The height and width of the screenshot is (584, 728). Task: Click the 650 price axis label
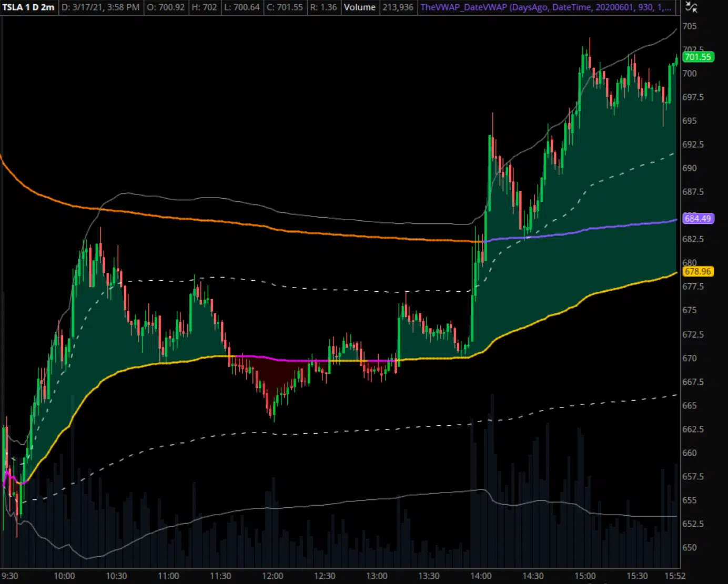(x=689, y=548)
